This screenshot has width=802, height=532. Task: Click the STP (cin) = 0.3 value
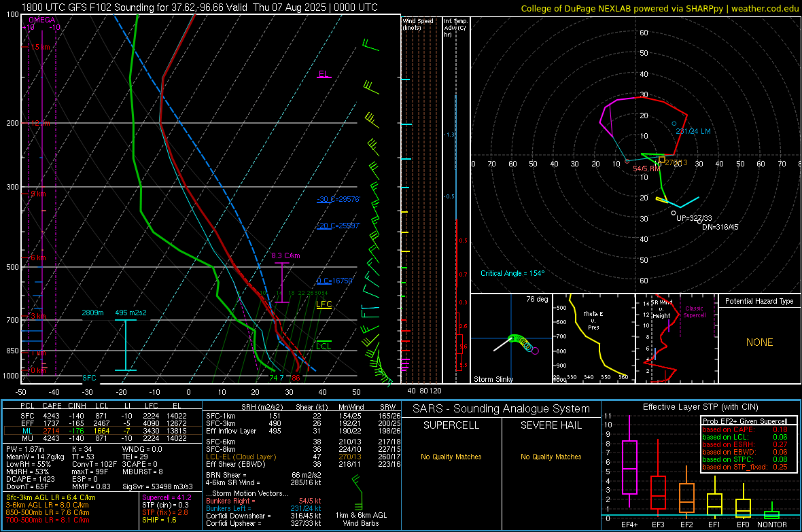click(x=165, y=505)
